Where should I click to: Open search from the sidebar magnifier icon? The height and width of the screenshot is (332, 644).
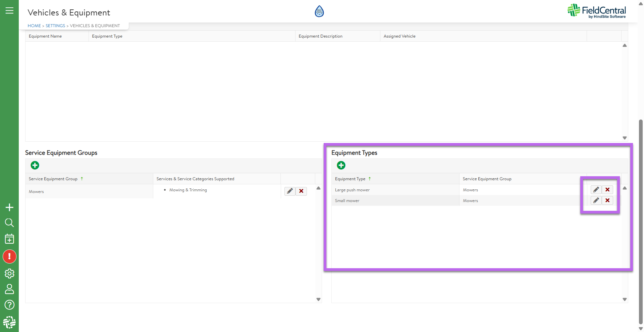pos(9,223)
